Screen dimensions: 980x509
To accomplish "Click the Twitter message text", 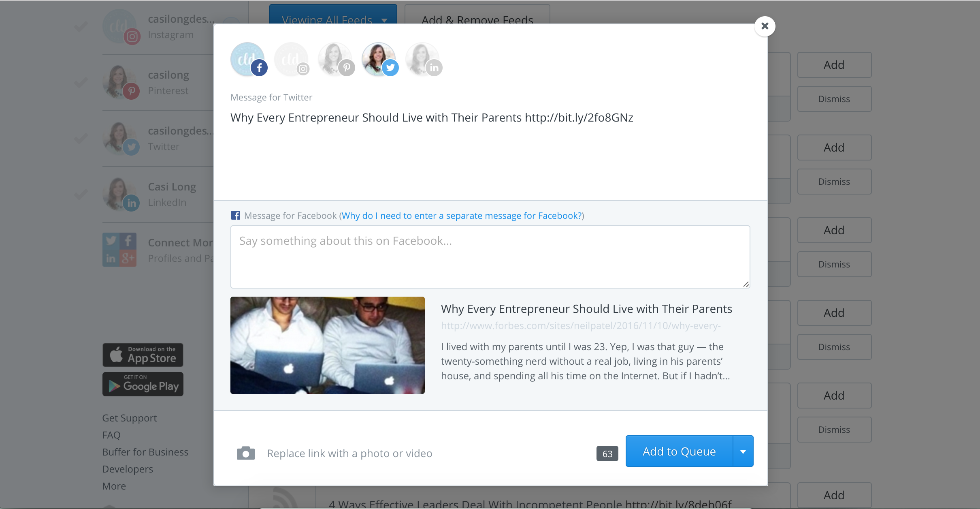I will click(x=431, y=118).
